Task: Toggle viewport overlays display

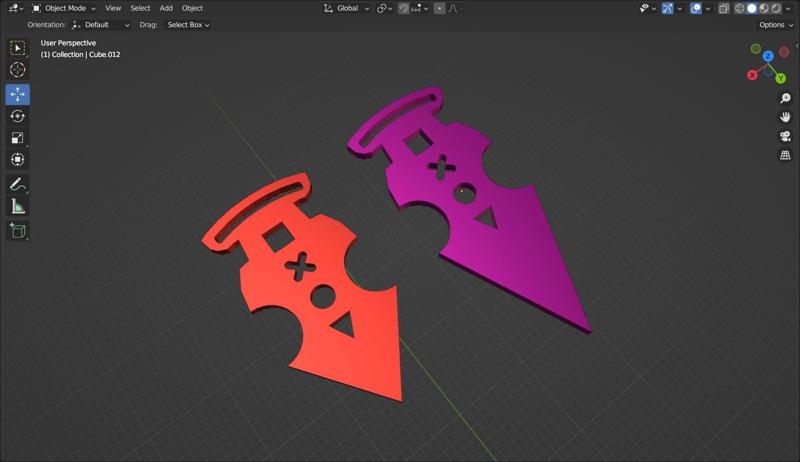Action: coord(695,8)
